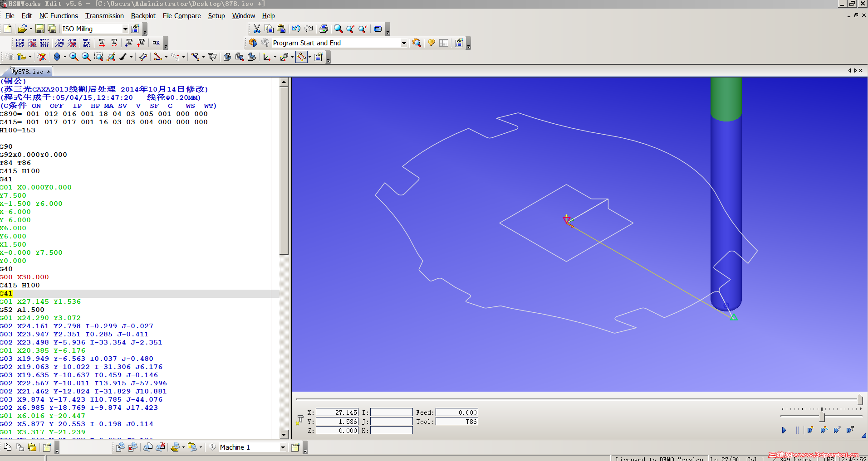868x461 pixels.
Task: Click the backplot Zoom In icon
Action: [74, 57]
